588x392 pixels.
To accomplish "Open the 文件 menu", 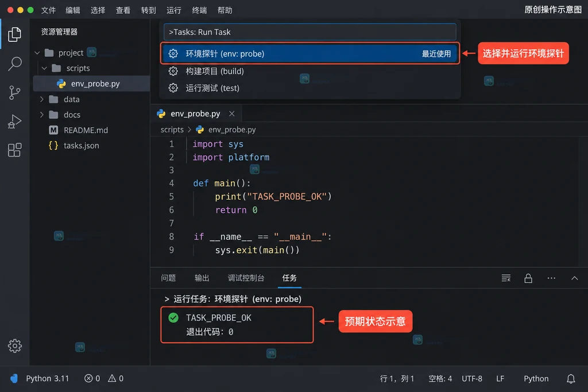I will [48, 10].
